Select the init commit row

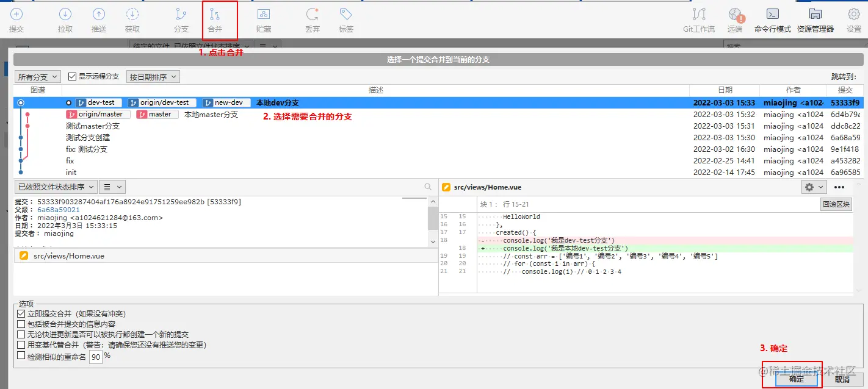[438, 173]
